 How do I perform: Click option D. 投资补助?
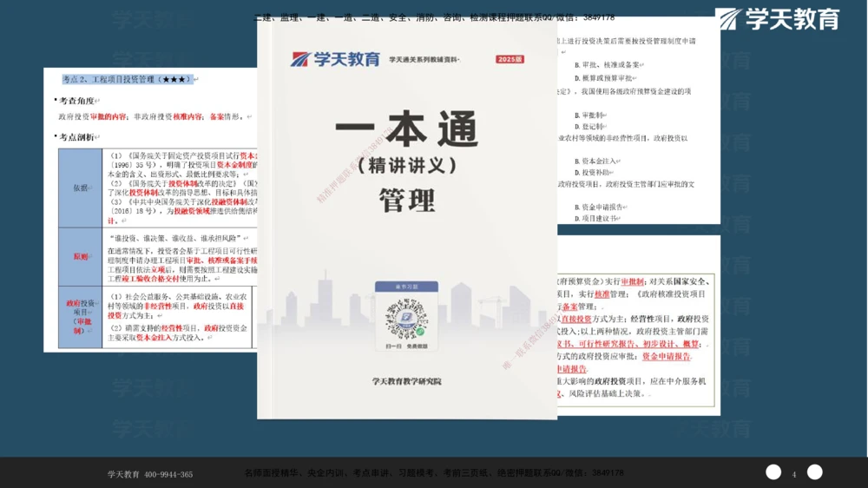(594, 173)
